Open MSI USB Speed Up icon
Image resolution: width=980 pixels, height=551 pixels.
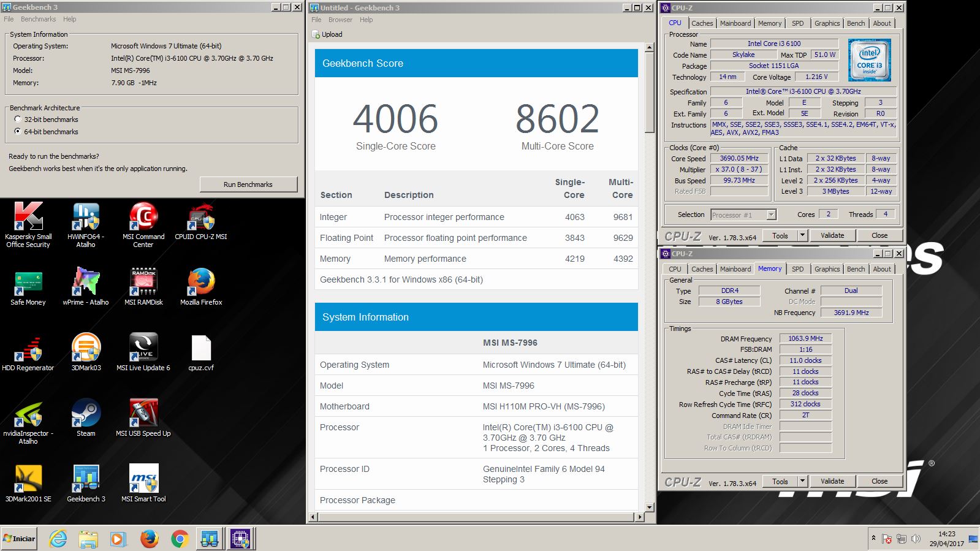[143, 418]
